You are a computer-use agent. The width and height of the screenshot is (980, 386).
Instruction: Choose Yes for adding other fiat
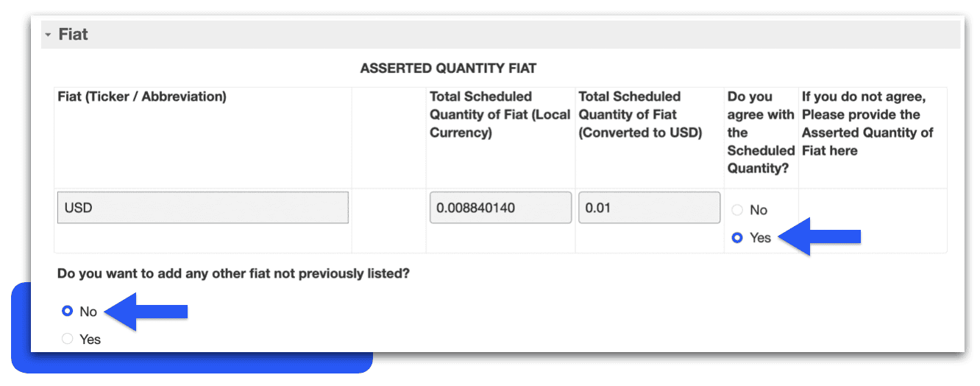67,340
